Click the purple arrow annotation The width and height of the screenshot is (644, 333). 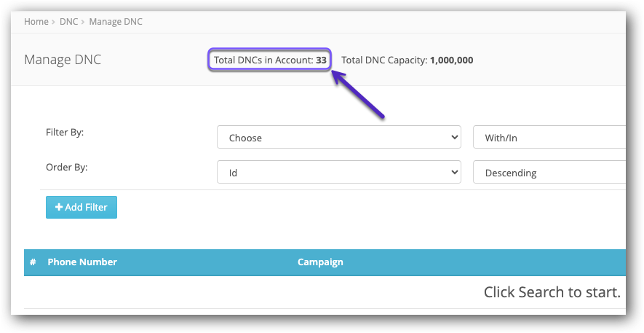(359, 95)
